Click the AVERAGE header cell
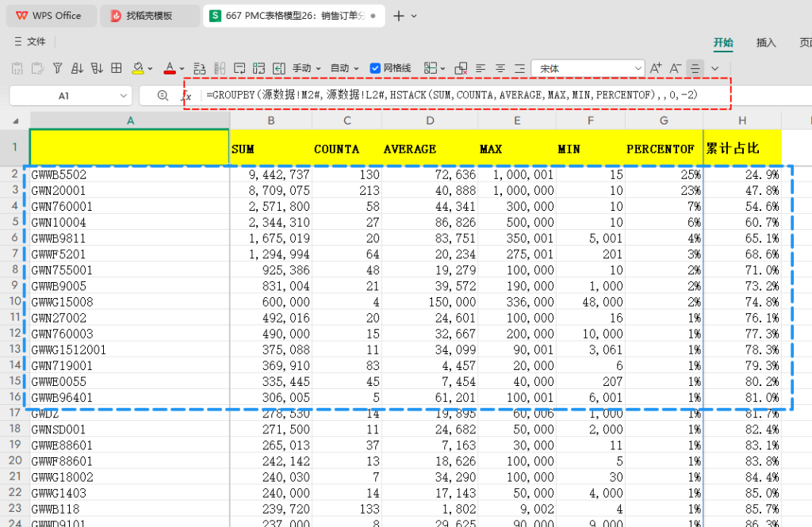Image resolution: width=812 pixels, height=527 pixels. 430,147
